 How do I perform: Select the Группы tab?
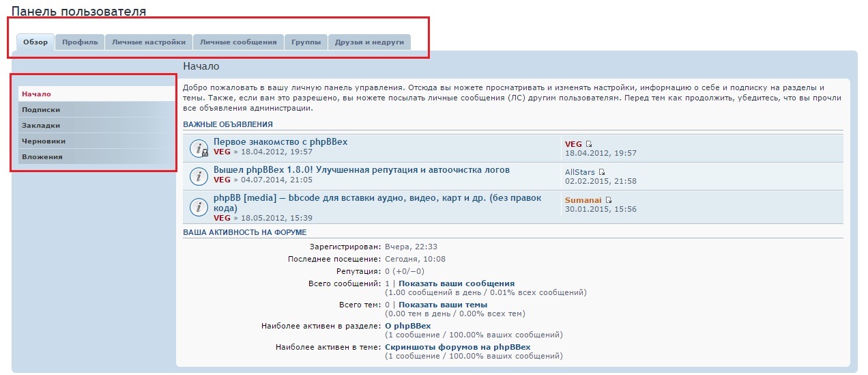306,42
